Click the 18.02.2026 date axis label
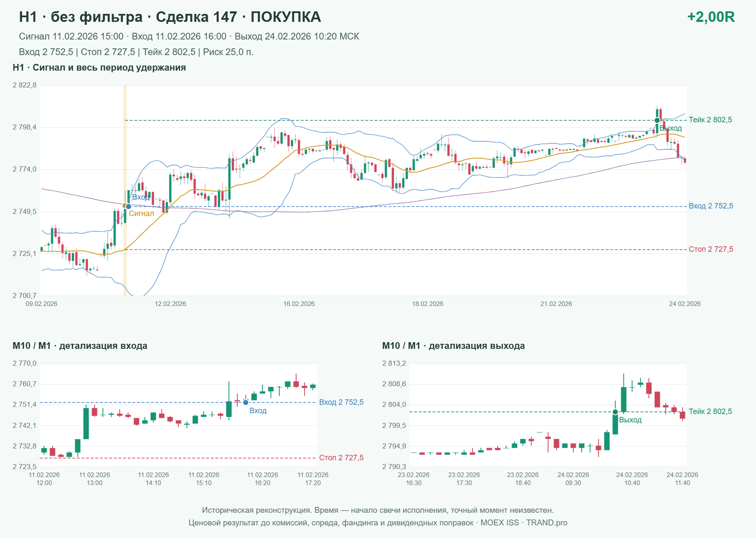This screenshot has height=538, width=756. click(428, 304)
